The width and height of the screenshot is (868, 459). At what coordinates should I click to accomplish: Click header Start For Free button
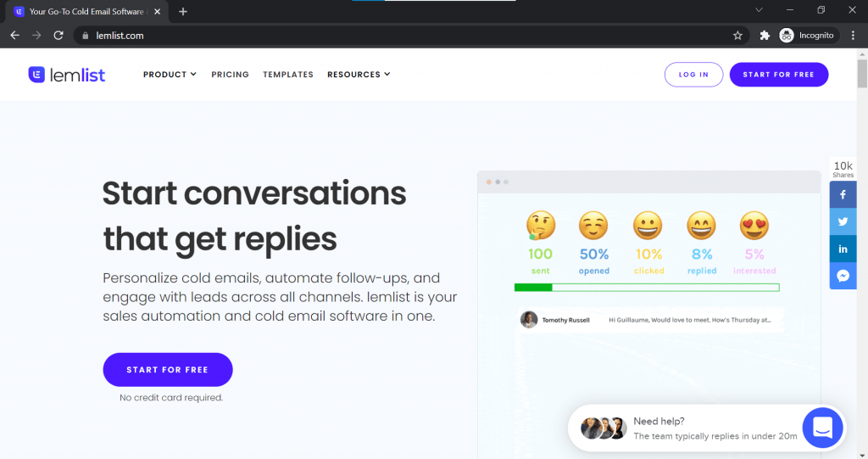pos(778,75)
